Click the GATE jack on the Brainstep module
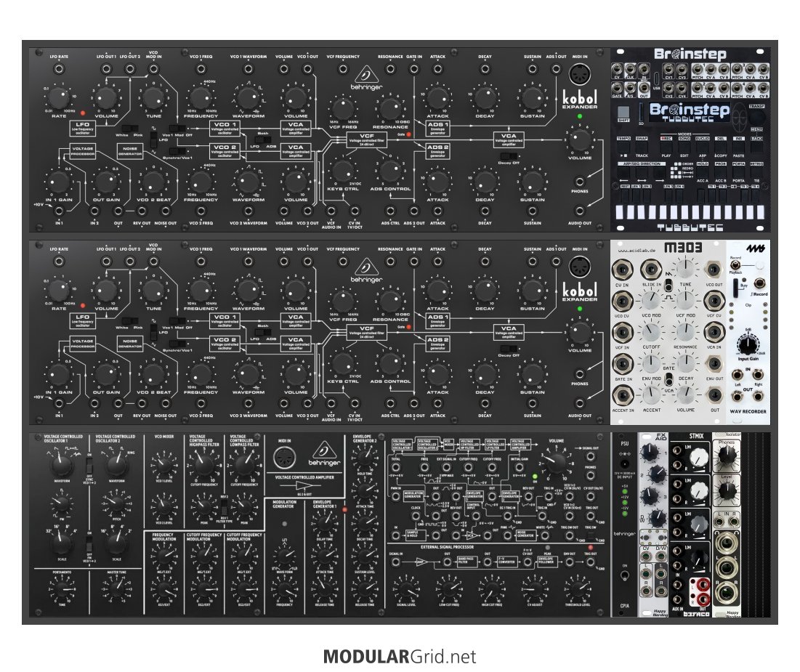800x672 pixels. click(x=618, y=88)
